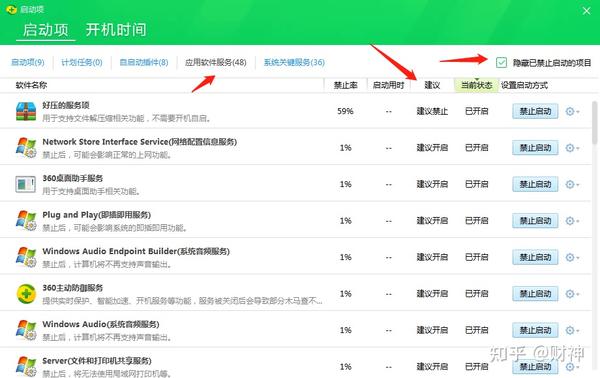This screenshot has height=378, width=600.
Task: Open the 启动项(9) sub-tab
Action: click(x=28, y=62)
